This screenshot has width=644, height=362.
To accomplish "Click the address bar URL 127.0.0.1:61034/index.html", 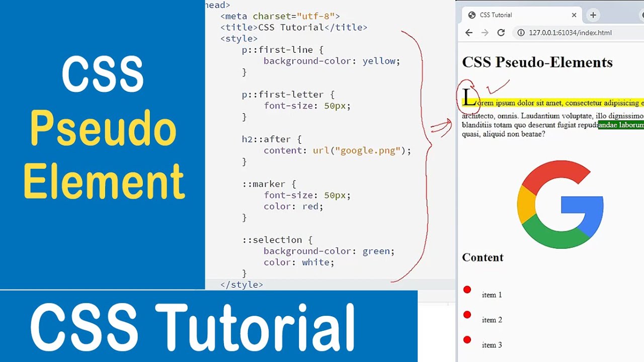I will [x=570, y=33].
